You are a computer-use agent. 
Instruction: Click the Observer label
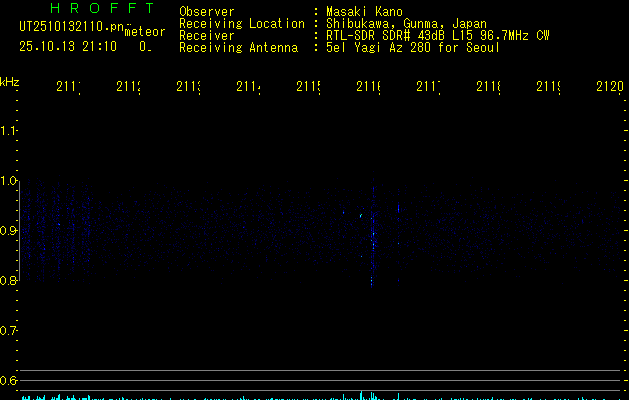tap(207, 11)
